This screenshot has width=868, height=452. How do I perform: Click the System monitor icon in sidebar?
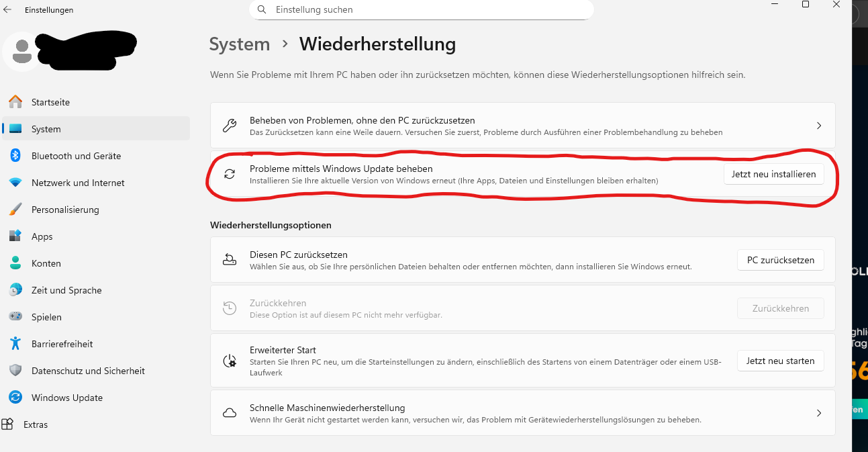pyautogui.click(x=15, y=129)
